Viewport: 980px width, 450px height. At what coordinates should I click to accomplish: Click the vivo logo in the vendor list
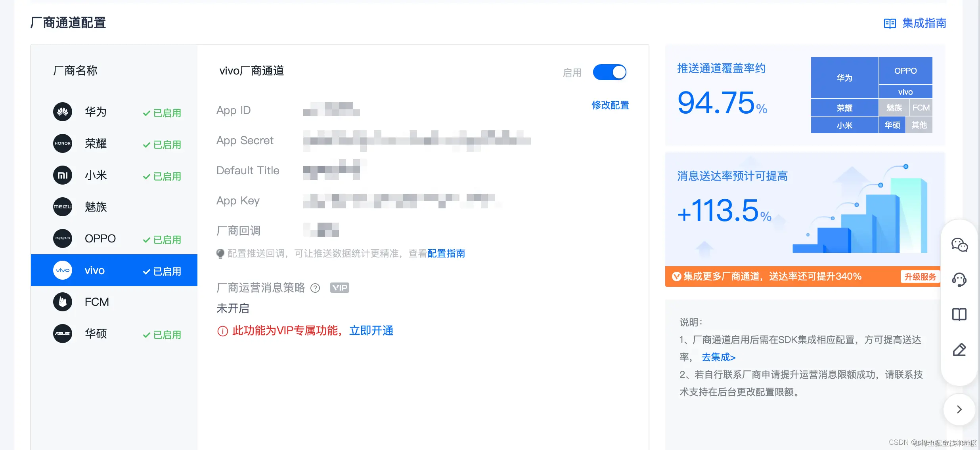tap(62, 270)
